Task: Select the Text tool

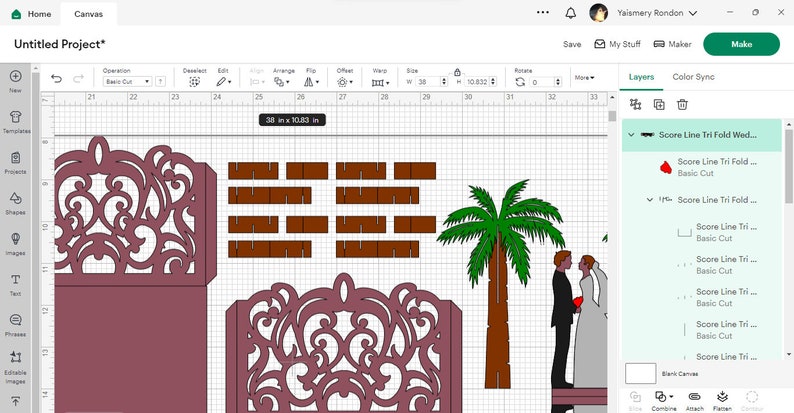Action: (16, 285)
